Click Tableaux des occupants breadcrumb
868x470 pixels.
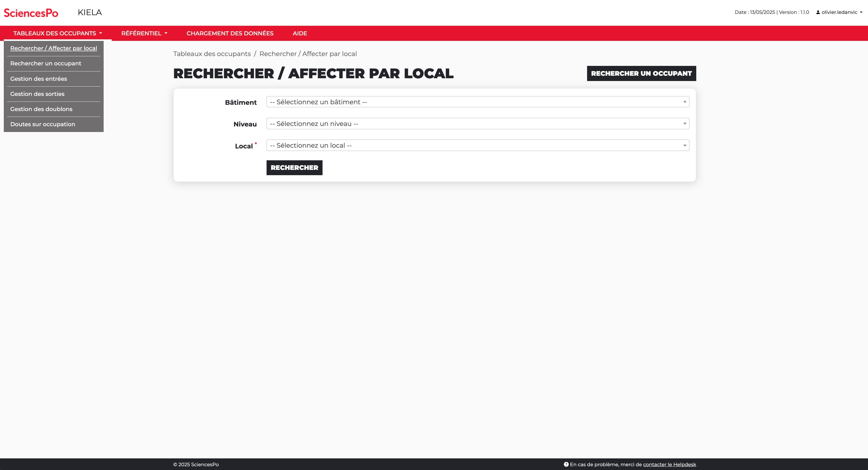click(x=212, y=54)
